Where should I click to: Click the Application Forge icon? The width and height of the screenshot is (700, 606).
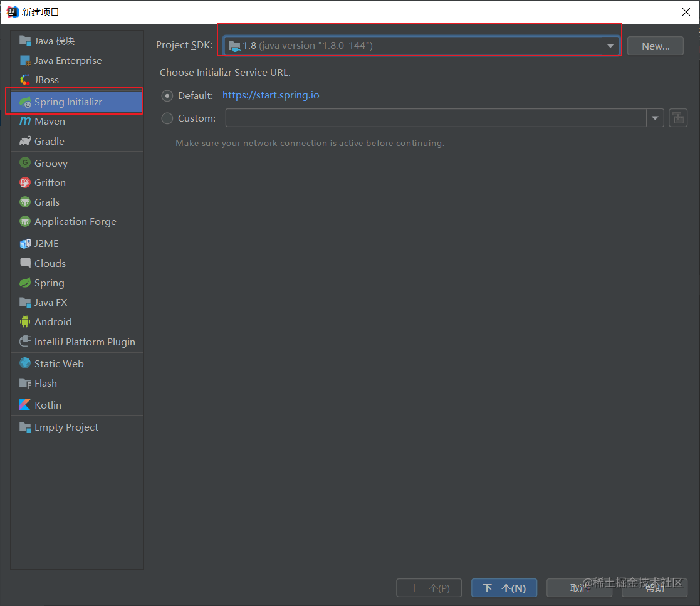coord(25,221)
